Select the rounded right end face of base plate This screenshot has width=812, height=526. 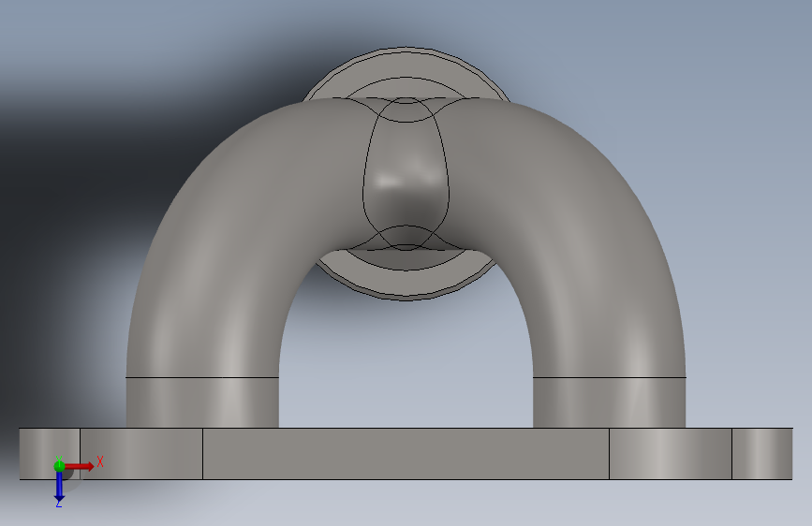(761, 454)
